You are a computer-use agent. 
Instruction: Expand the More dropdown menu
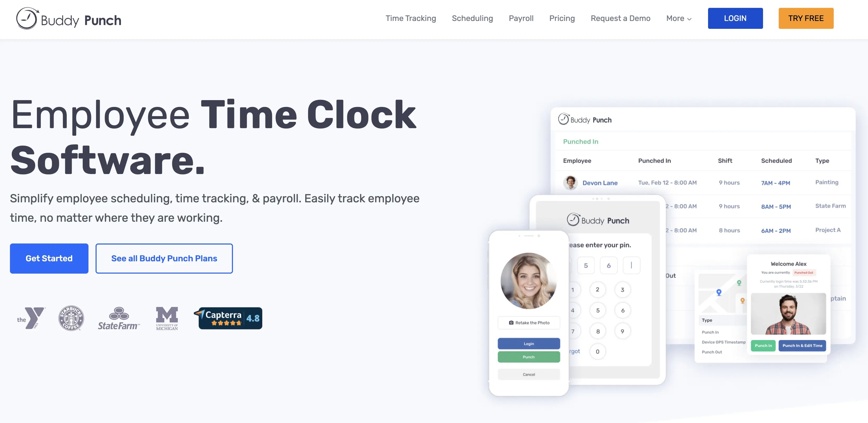pyautogui.click(x=678, y=18)
